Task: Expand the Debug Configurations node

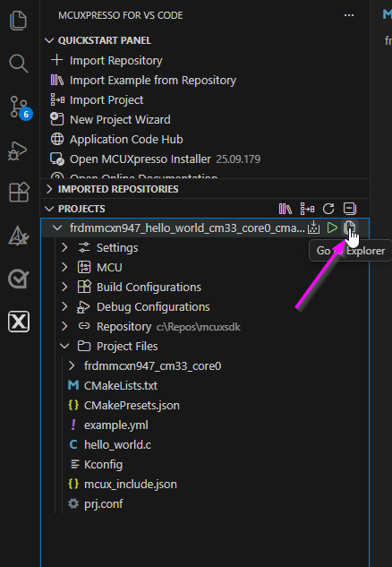Action: (64, 306)
